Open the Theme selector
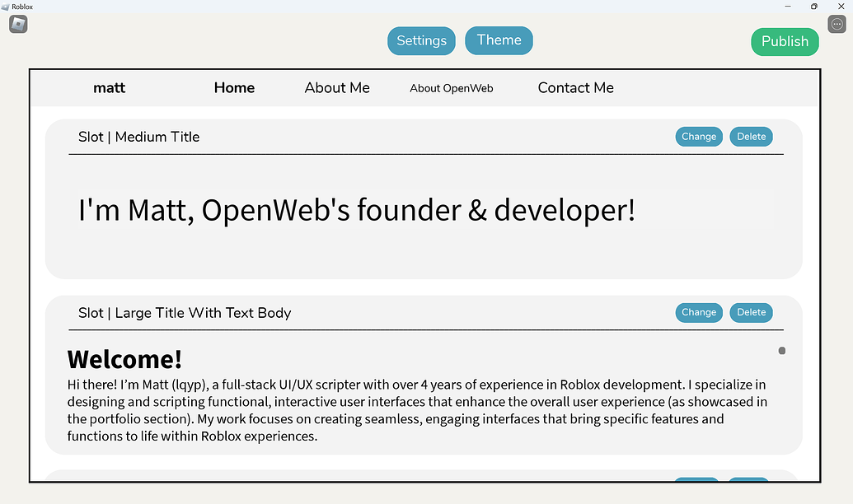The width and height of the screenshot is (853, 504). point(499,40)
